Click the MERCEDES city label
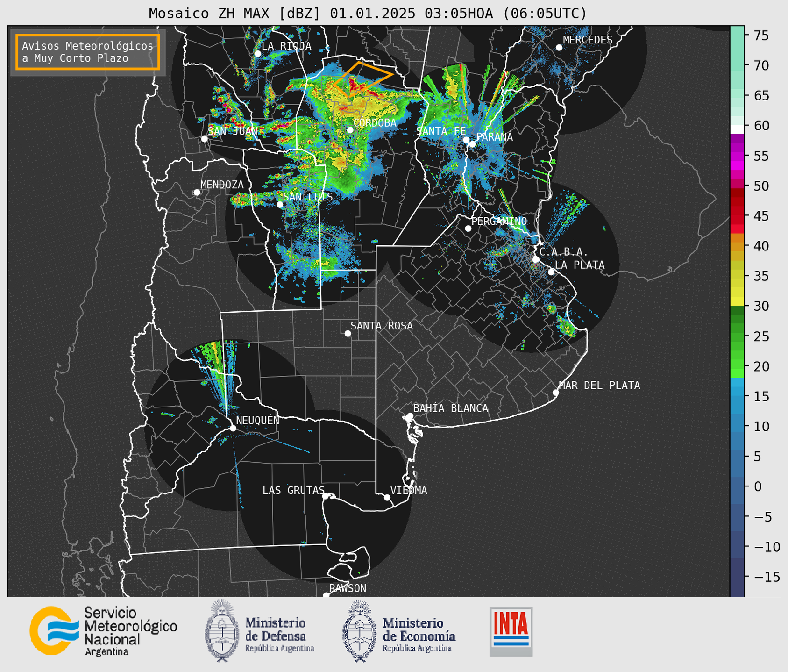 588,40
